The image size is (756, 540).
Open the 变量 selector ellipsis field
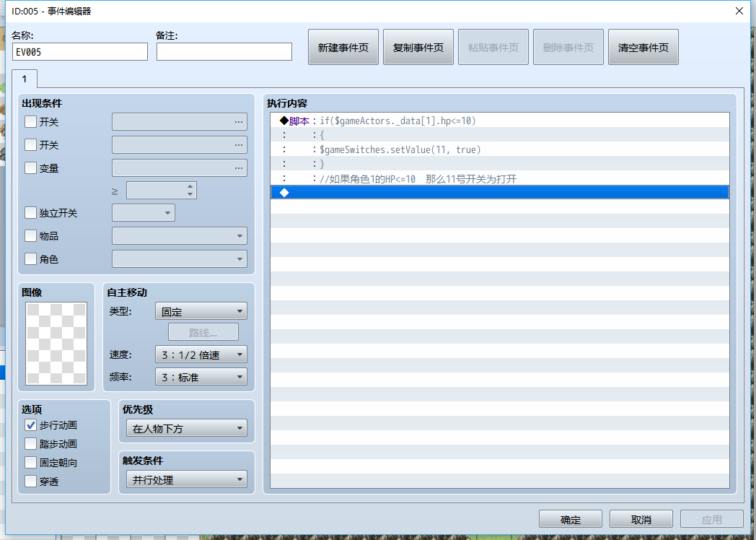click(x=180, y=168)
